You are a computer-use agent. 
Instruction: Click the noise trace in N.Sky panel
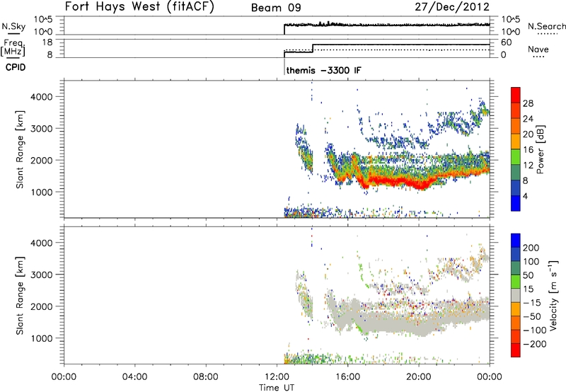[x=386, y=25]
